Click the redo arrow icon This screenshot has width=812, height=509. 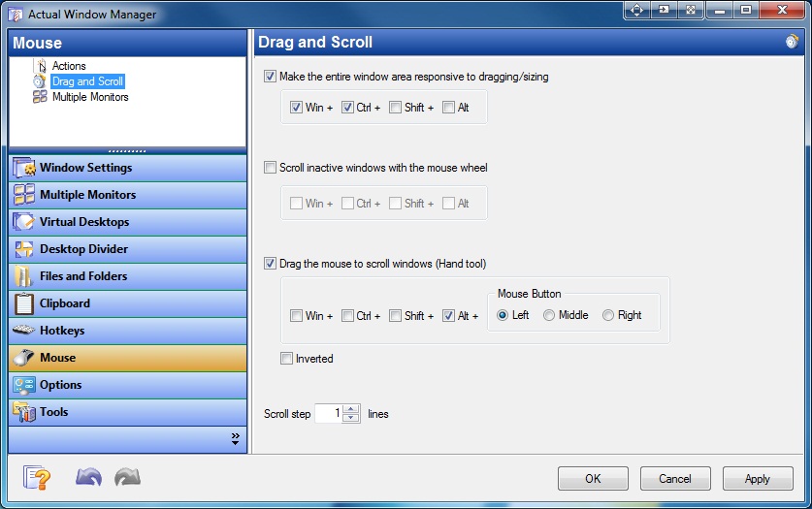tap(127, 477)
